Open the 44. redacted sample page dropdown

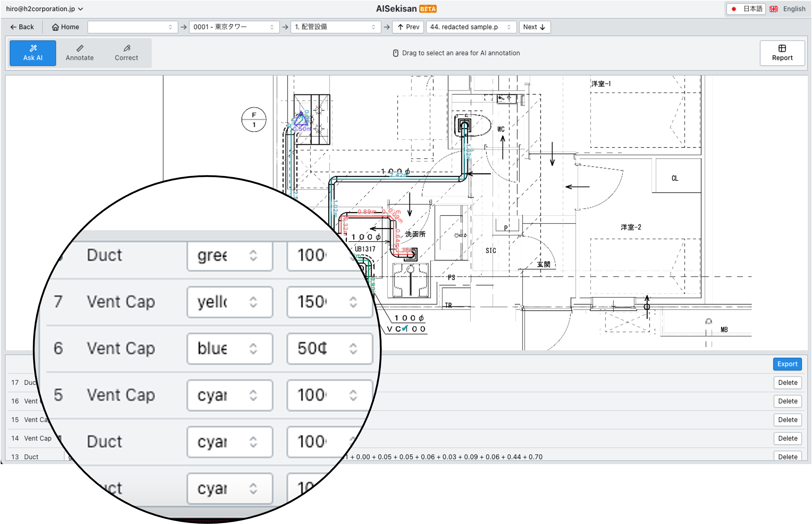coord(471,27)
